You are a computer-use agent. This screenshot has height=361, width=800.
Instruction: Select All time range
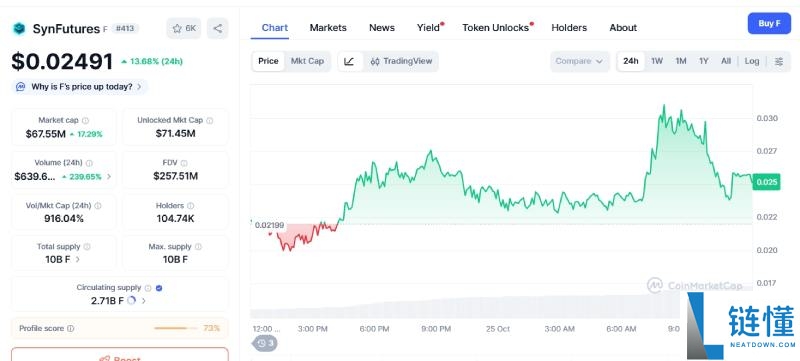click(x=726, y=61)
